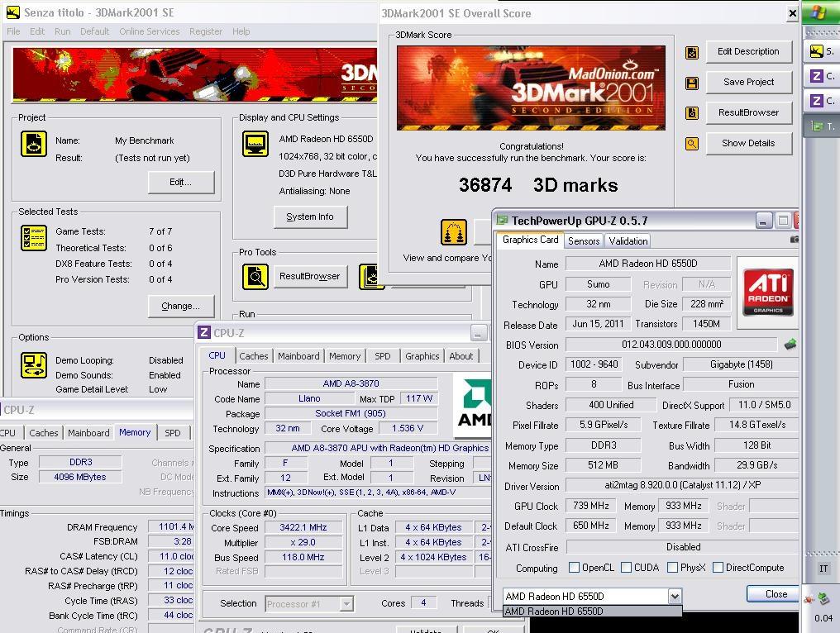The width and height of the screenshot is (840, 633).
Task: Open the File menu in 3DMark2001
Action: (x=13, y=31)
